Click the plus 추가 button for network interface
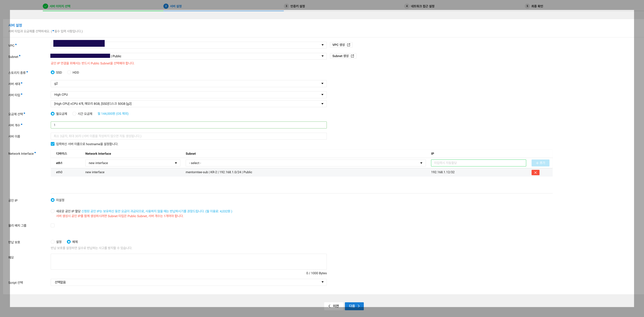The width and height of the screenshot is (644, 317). (540, 163)
